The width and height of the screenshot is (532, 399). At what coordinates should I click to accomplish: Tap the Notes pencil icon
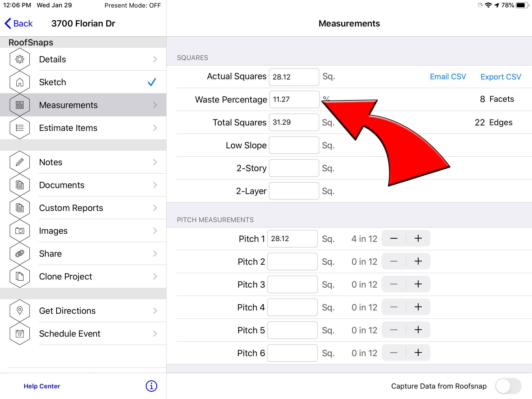click(x=20, y=162)
